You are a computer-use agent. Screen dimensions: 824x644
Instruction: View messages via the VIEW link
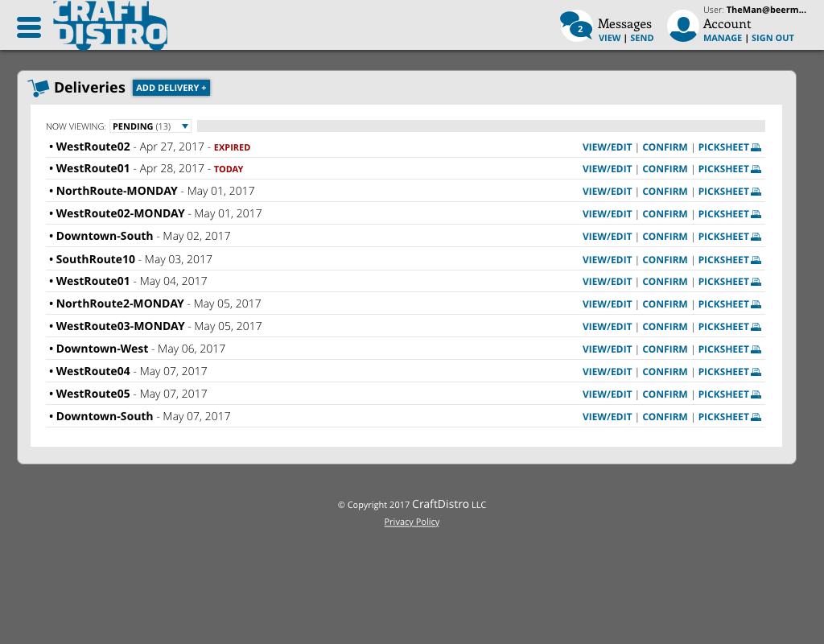point(609,38)
